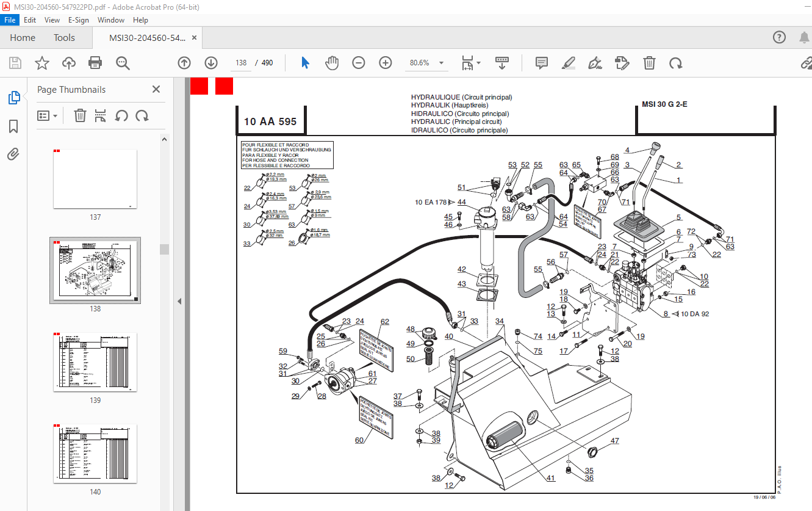Open the Help question mark

pos(779,37)
